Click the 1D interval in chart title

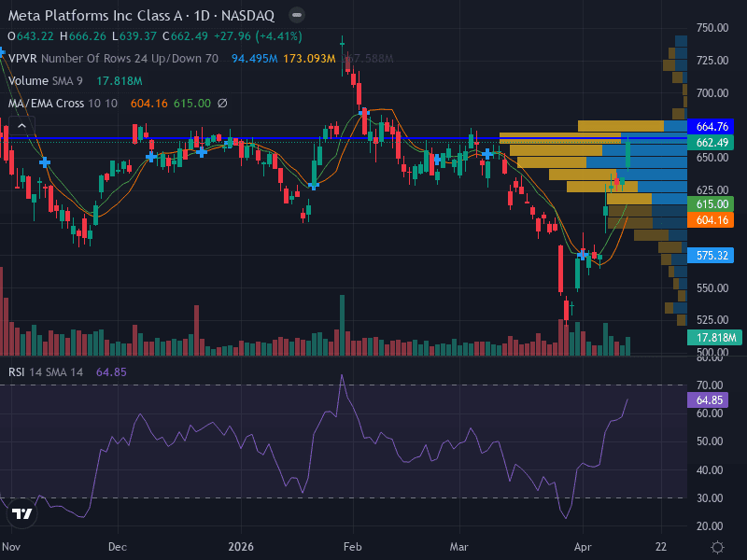(202, 16)
